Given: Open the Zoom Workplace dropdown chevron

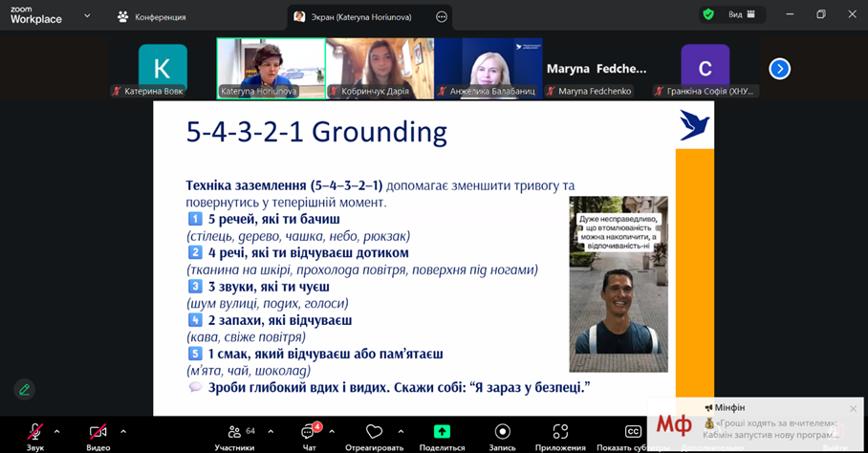Looking at the screenshot, I should (87, 16).
